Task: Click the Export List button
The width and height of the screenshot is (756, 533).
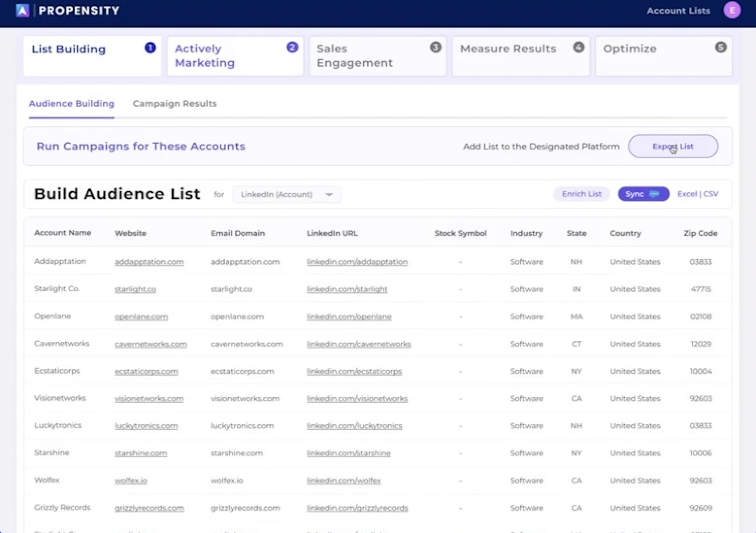Action: pos(673,146)
